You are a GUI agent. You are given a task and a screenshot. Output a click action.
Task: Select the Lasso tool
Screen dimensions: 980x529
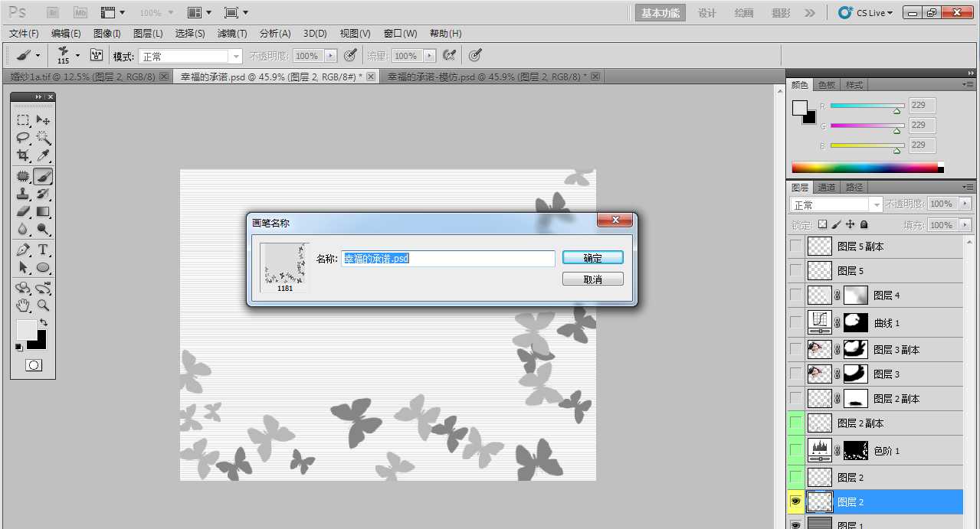(23, 138)
